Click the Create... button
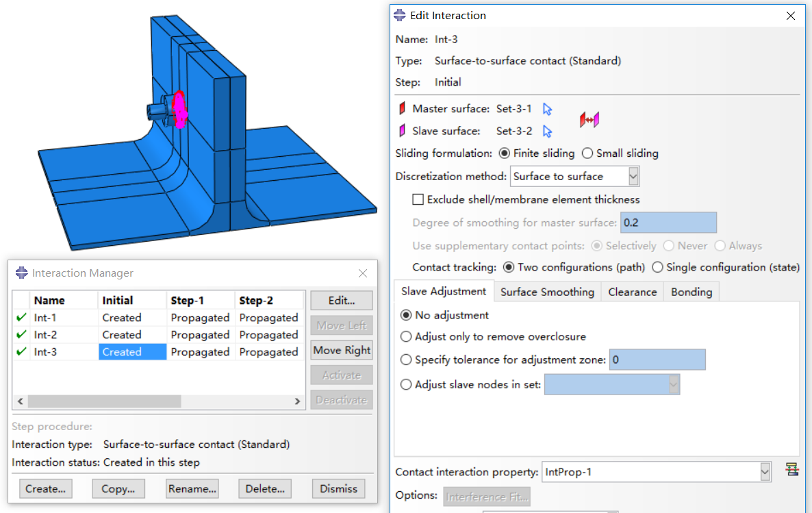The width and height of the screenshot is (812, 513). tap(46, 488)
